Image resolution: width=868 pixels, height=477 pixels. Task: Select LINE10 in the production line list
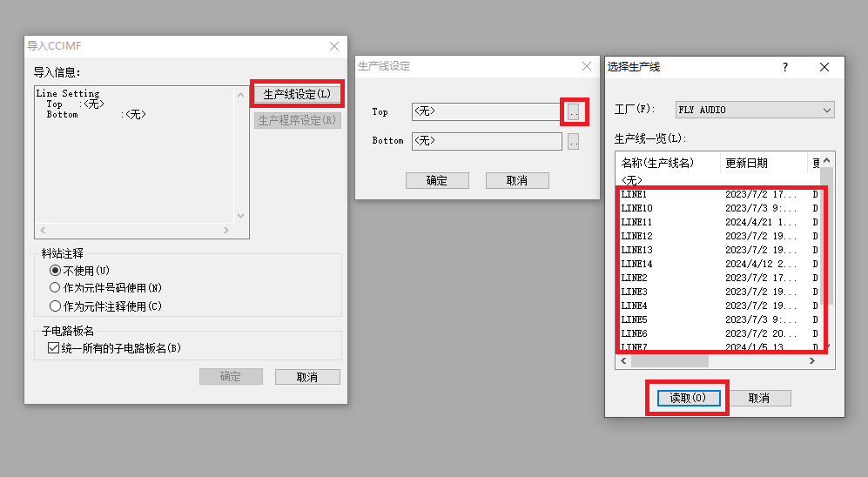[637, 208]
